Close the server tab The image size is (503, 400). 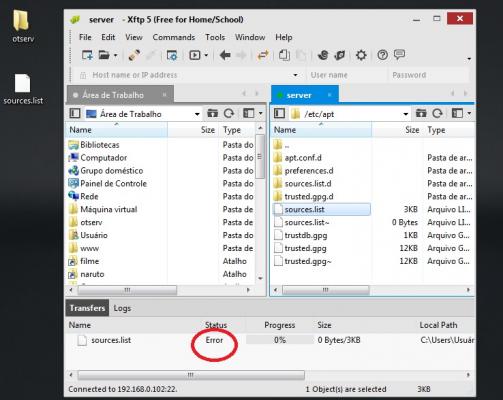tap(329, 95)
